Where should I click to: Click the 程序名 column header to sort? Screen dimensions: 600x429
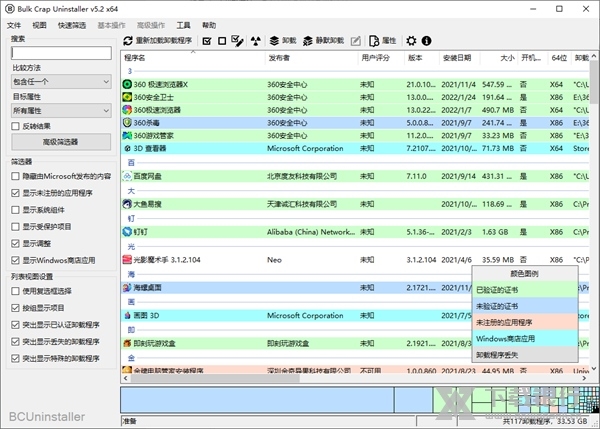(190, 59)
